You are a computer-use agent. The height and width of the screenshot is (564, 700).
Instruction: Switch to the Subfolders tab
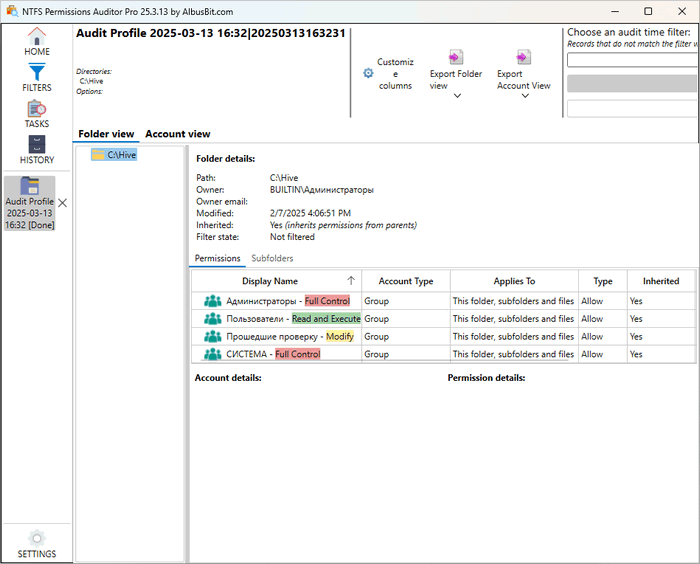(x=272, y=258)
